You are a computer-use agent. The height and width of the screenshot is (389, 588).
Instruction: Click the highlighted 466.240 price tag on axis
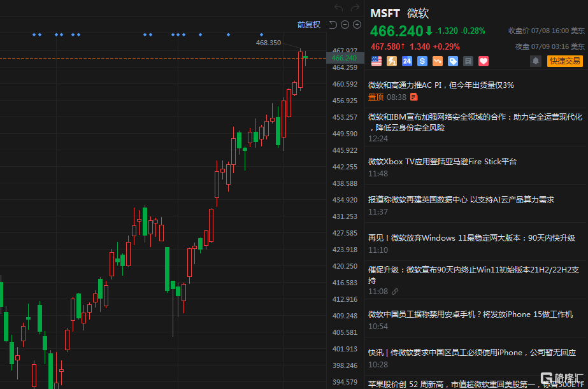[x=344, y=58]
